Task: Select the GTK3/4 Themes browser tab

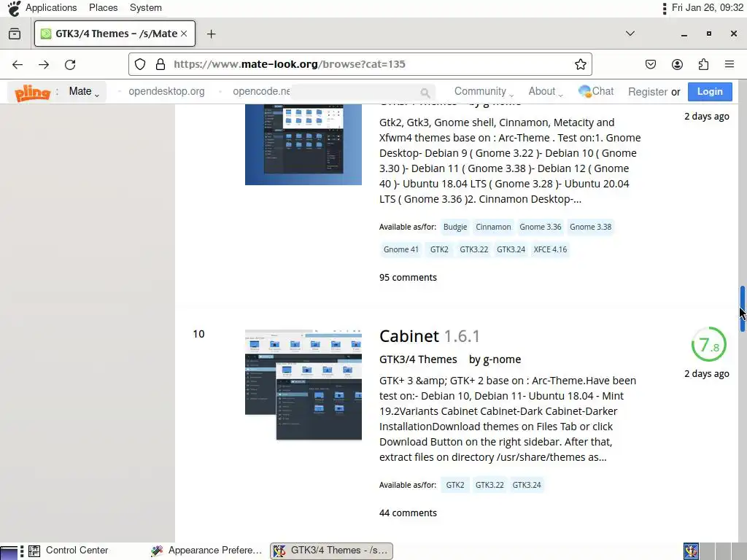Action: [115, 34]
